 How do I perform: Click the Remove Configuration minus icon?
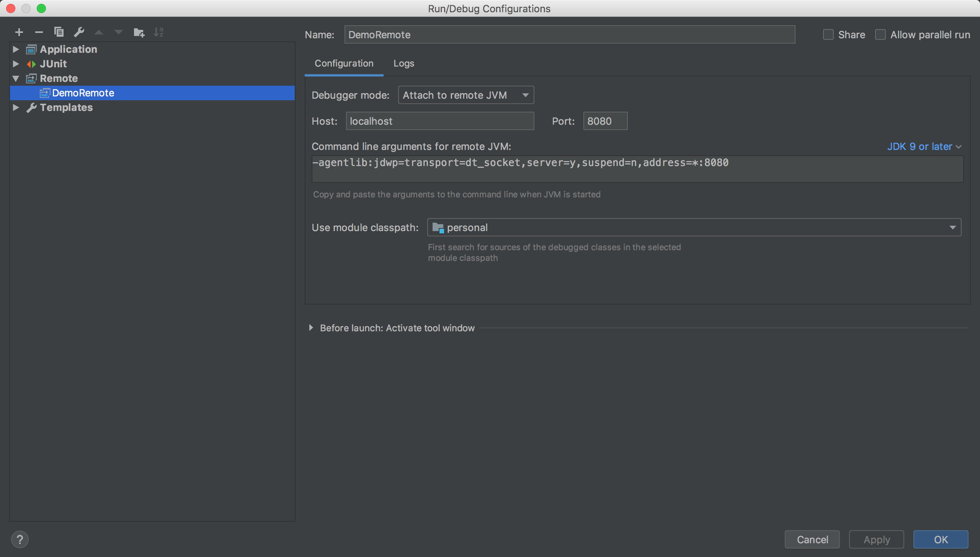[x=39, y=32]
